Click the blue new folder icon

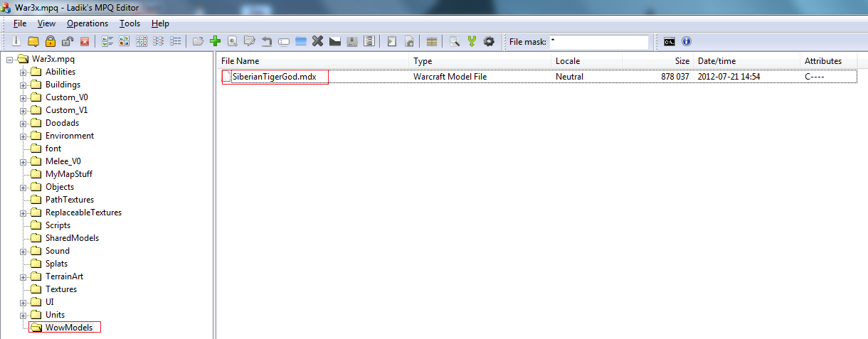click(300, 42)
